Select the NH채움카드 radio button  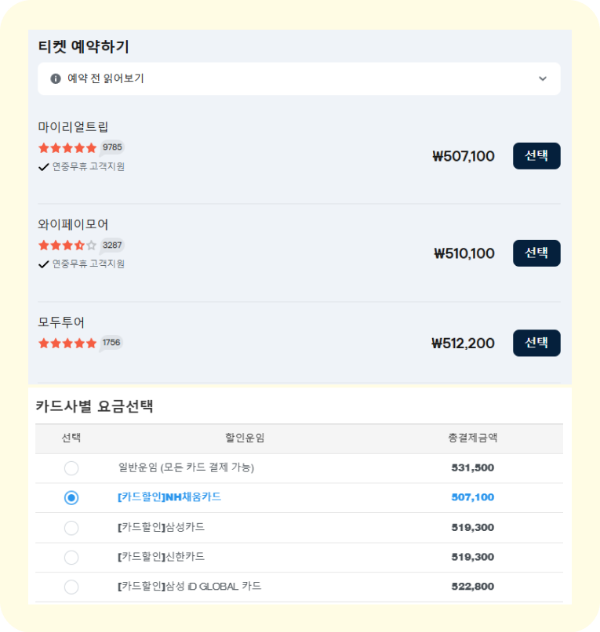(71, 497)
